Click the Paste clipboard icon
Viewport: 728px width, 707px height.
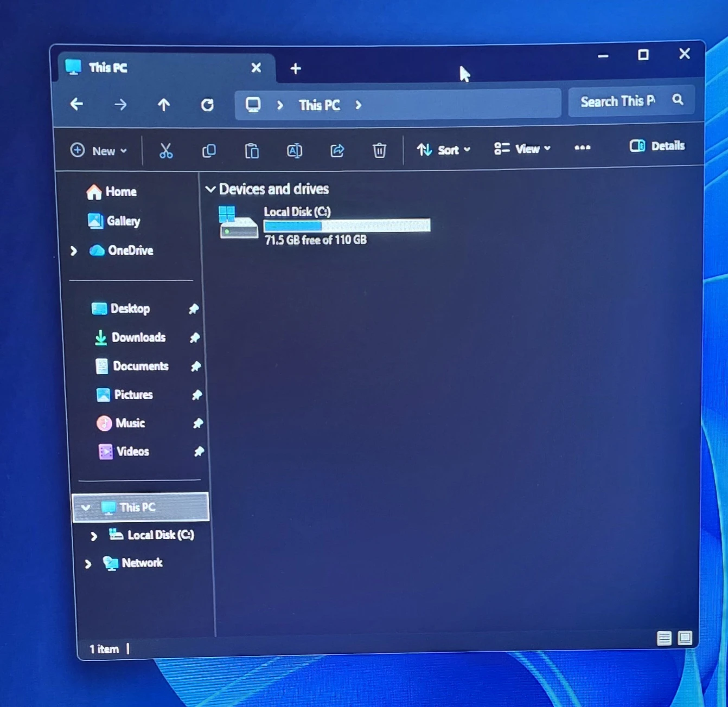coord(252,151)
